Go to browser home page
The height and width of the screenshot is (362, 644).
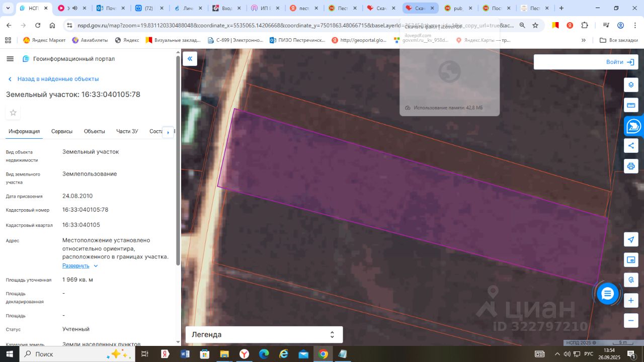pyautogui.click(x=52, y=26)
